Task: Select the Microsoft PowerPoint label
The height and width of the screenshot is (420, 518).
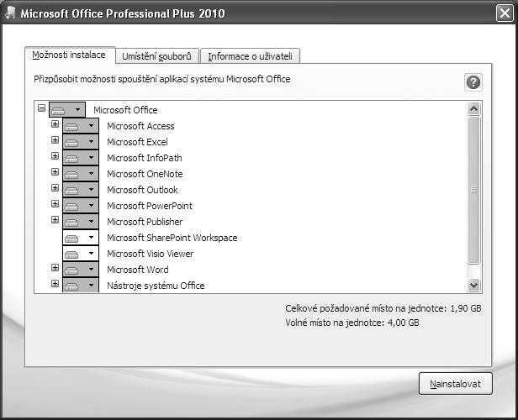Action: coord(150,206)
